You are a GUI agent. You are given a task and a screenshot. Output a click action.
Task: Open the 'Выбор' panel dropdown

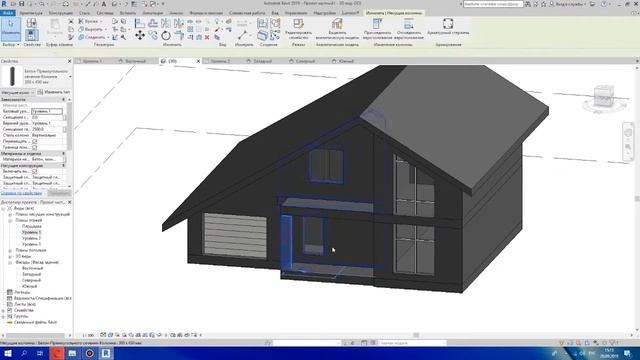click(11, 44)
